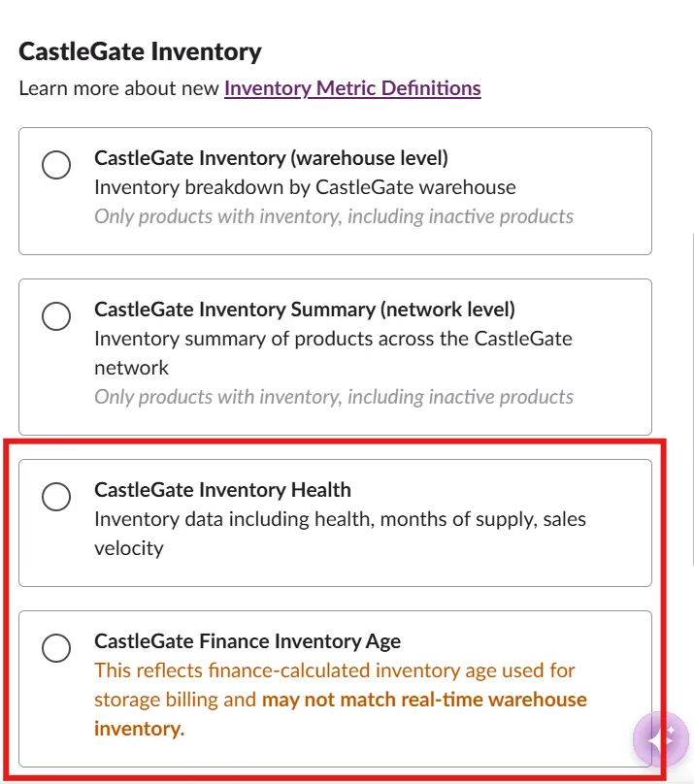
Task: Select CastleGate Inventory Summary (network level) radio
Action: click(x=56, y=316)
